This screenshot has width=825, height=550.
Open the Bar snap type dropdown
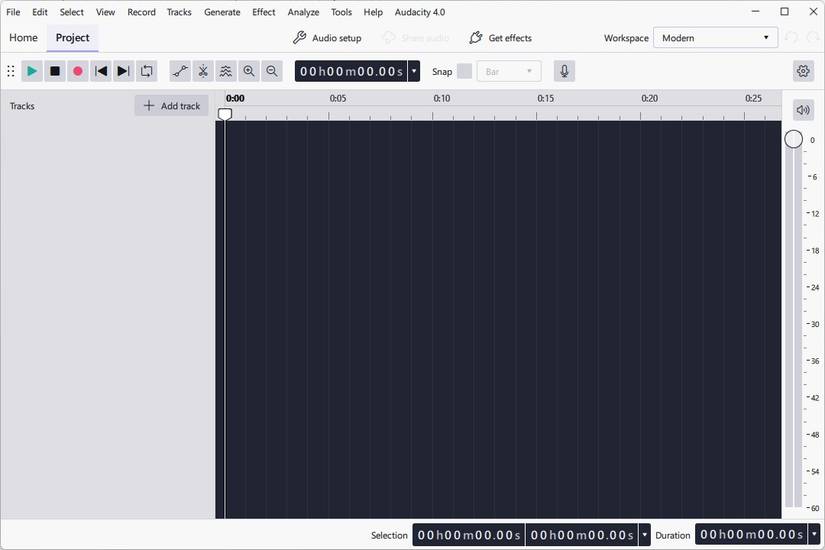coord(509,71)
